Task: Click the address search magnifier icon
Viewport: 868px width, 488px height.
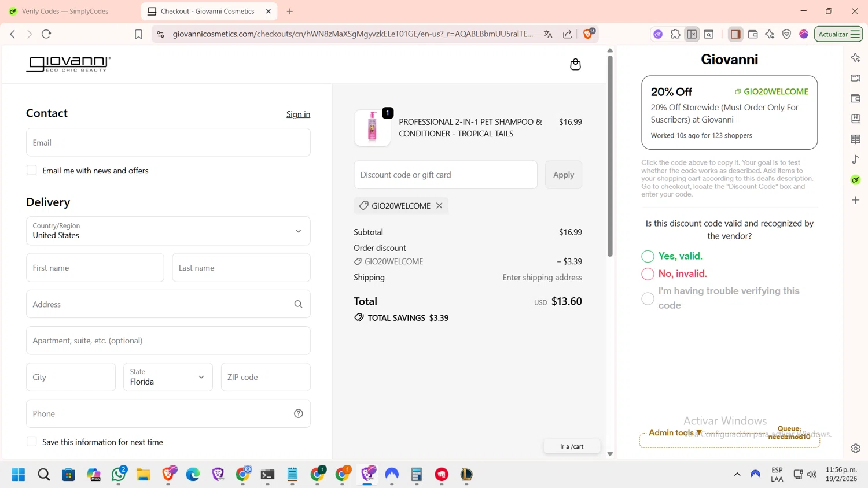Action: coord(298,304)
